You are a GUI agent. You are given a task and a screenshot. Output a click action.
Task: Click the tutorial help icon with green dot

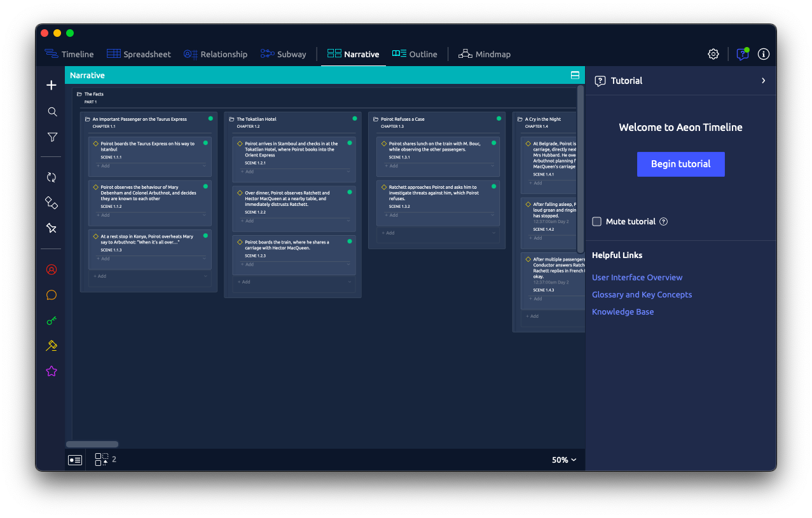click(743, 54)
